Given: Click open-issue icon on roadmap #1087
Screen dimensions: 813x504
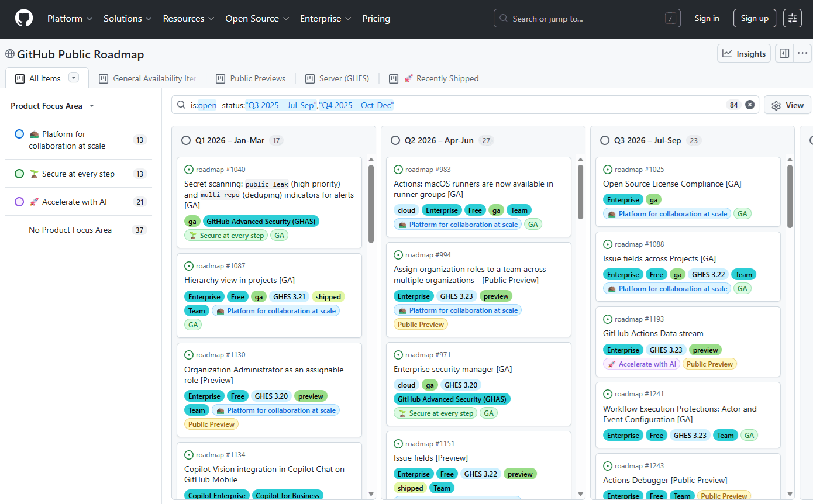Looking at the screenshot, I should click(x=189, y=266).
